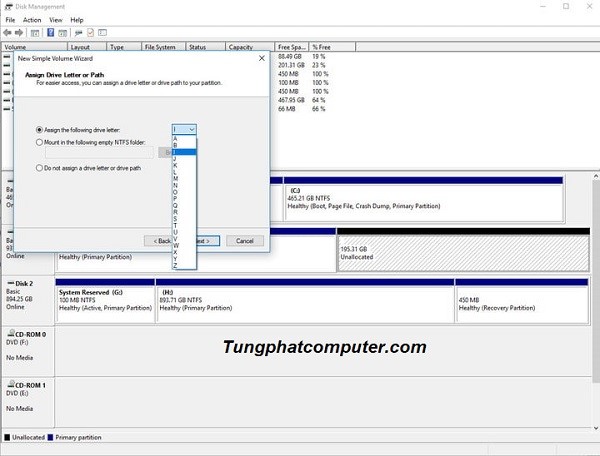This screenshot has width=600, height=456.
Task: Toggle the Show/Hide Console Tree toolbar icon
Action: [35, 33]
